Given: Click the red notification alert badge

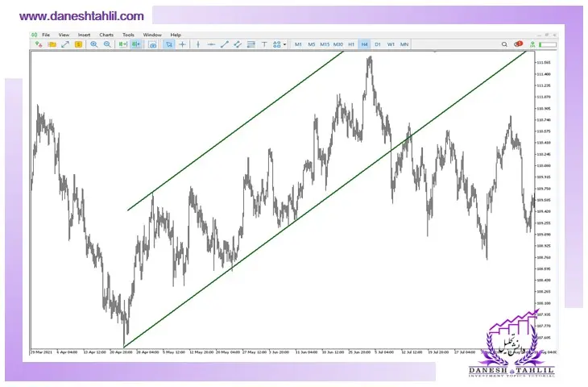Looking at the screenshot, I should [519, 44].
